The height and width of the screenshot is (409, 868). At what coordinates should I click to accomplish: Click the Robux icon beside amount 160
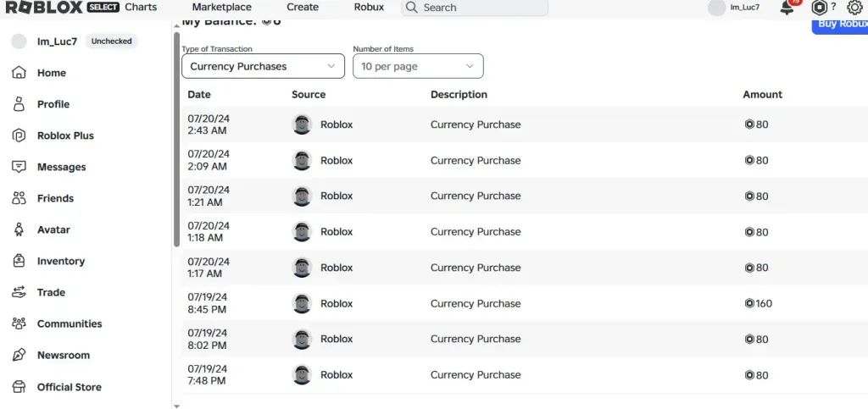tap(749, 303)
